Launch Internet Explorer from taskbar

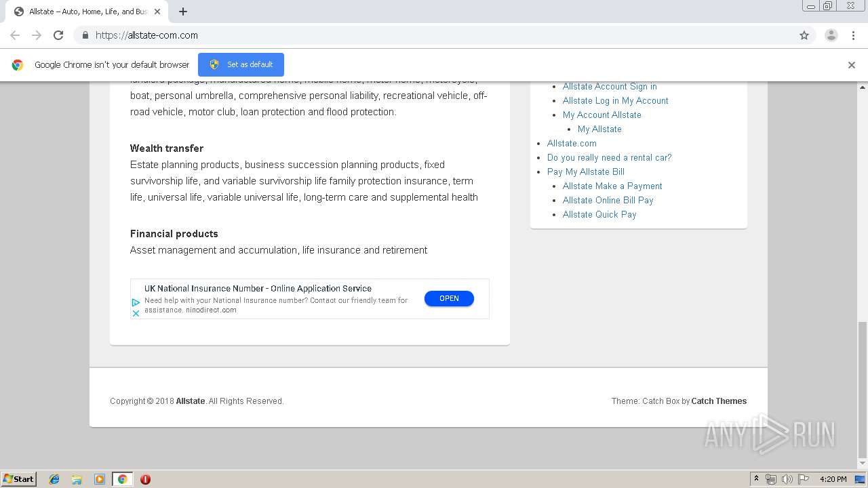pos(54,479)
